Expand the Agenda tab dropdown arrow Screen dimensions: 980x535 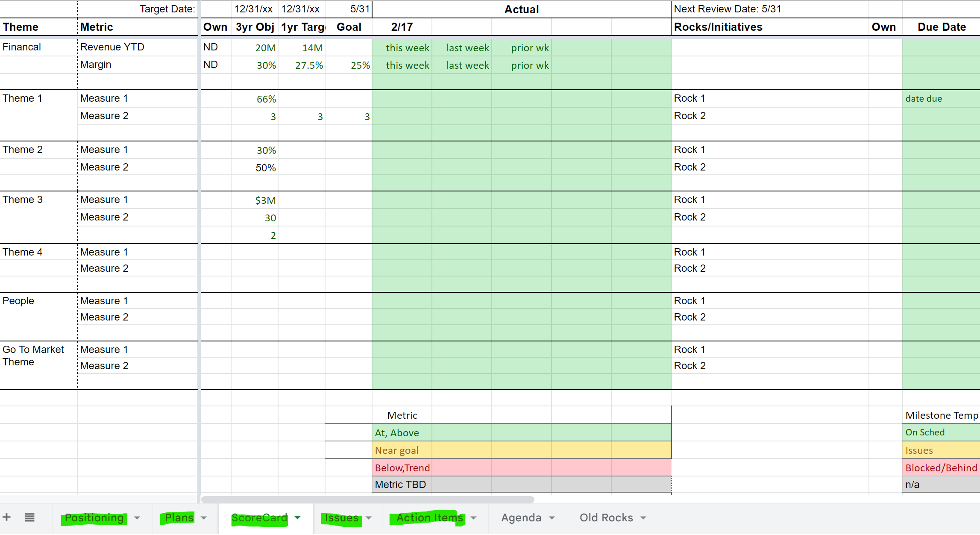[552, 518]
